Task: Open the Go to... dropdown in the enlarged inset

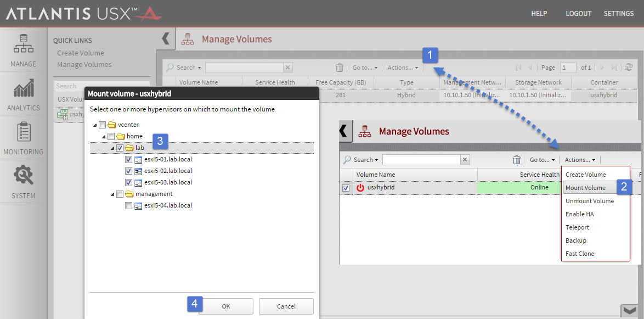Action: point(542,160)
